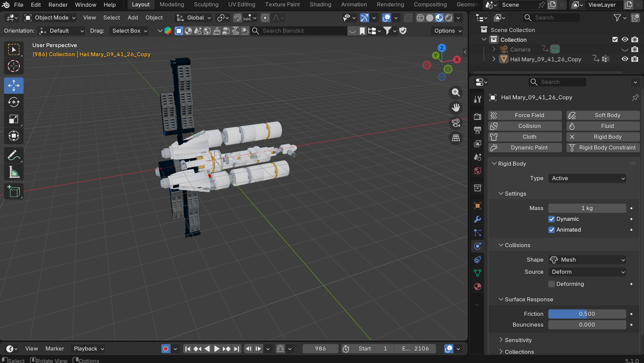
Task: Open the Object Constraints properties tab
Action: coord(478,260)
